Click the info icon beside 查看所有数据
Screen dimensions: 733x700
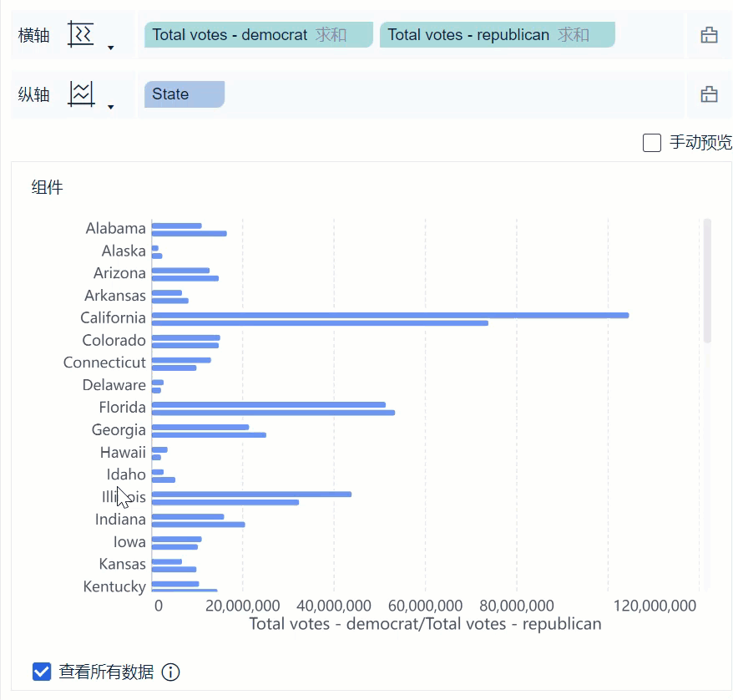[170, 672]
